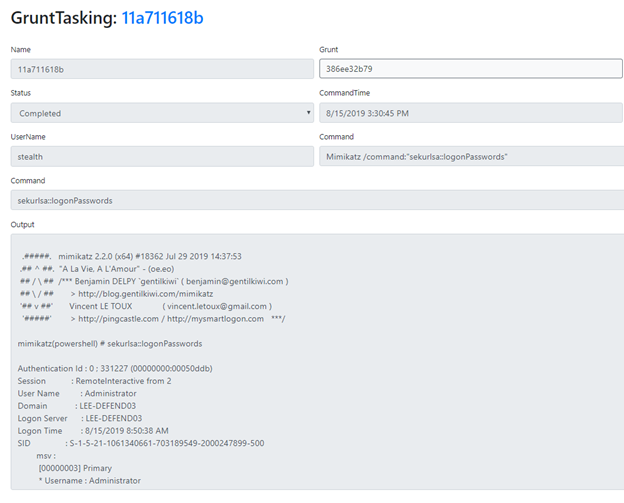Click the Name field containing 11a711618b
Image resolution: width=624 pixels, height=503 pixels.
(x=162, y=69)
